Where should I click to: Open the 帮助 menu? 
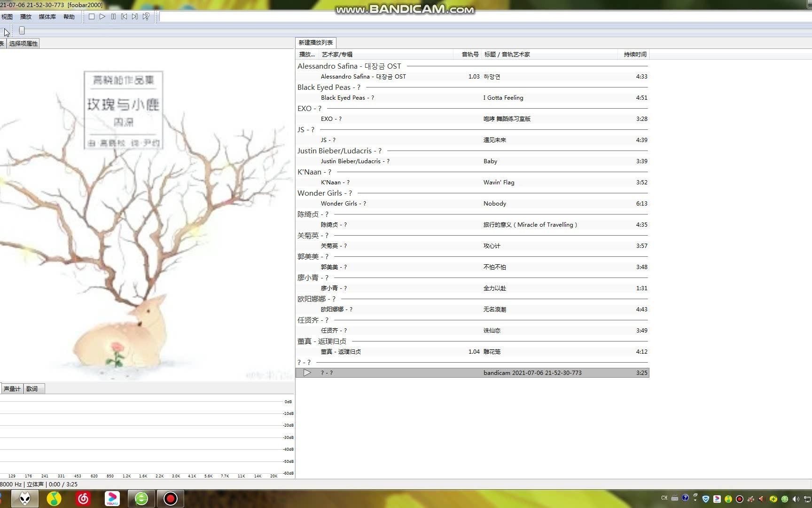[69, 16]
